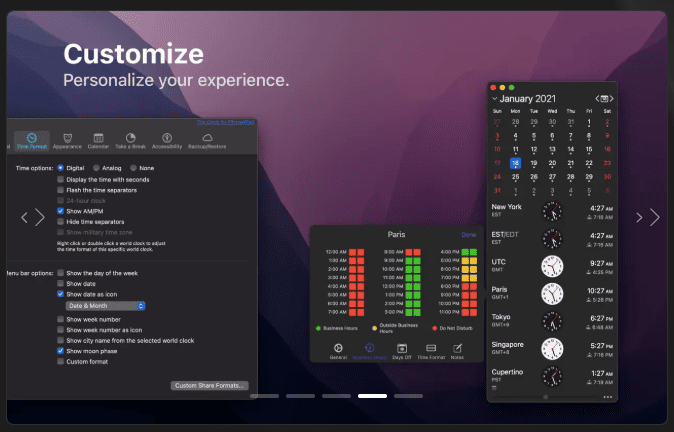Go to the first screenshot page indicator

[264, 396]
